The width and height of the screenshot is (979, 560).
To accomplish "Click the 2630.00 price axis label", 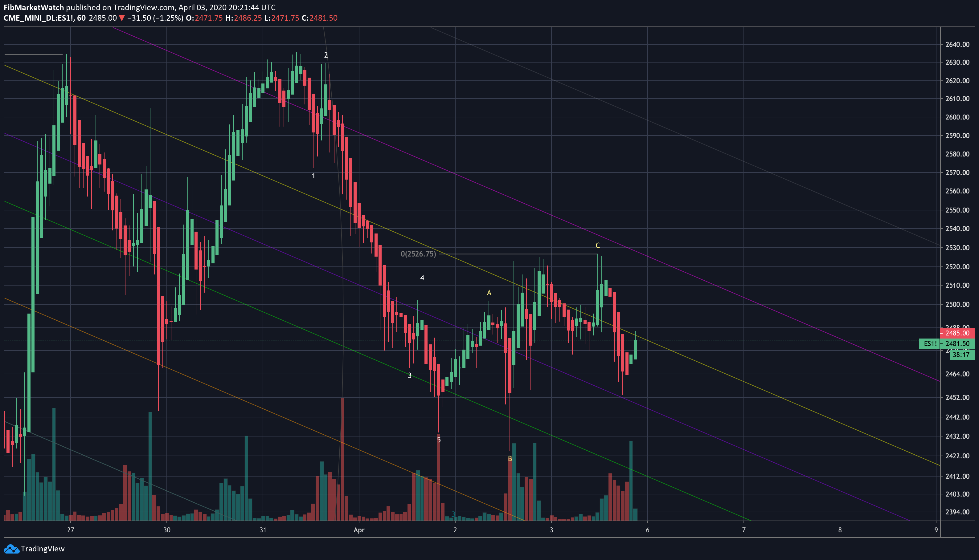I will (x=957, y=62).
